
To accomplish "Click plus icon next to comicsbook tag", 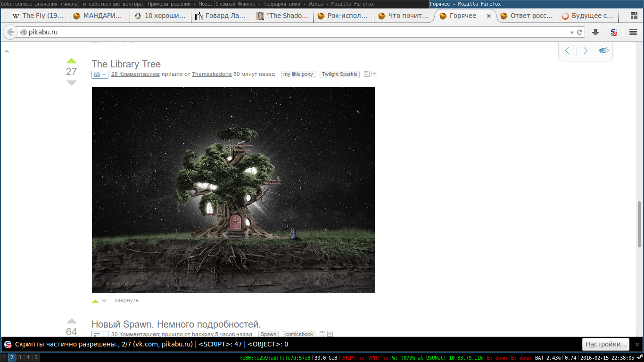I will tap(330, 334).
